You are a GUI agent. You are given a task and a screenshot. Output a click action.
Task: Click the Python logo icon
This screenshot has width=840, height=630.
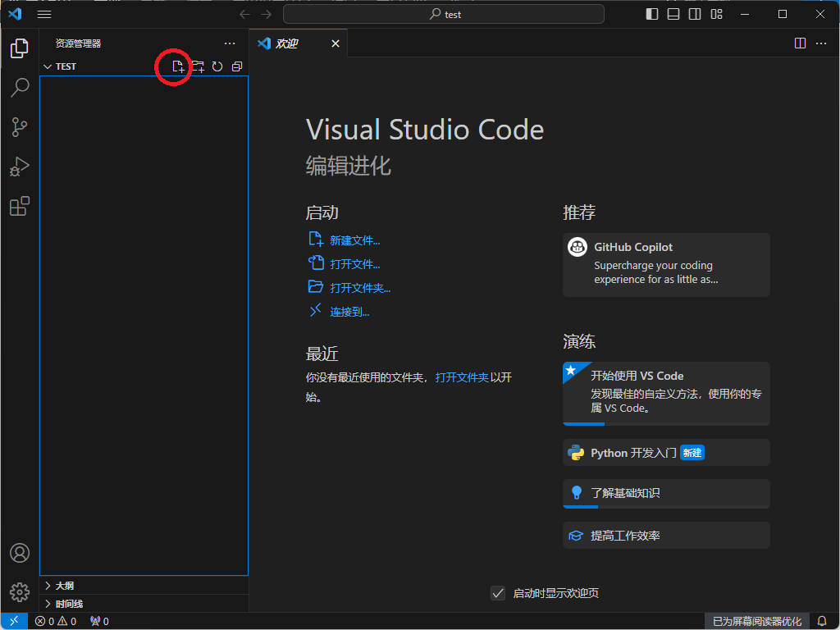coord(576,453)
